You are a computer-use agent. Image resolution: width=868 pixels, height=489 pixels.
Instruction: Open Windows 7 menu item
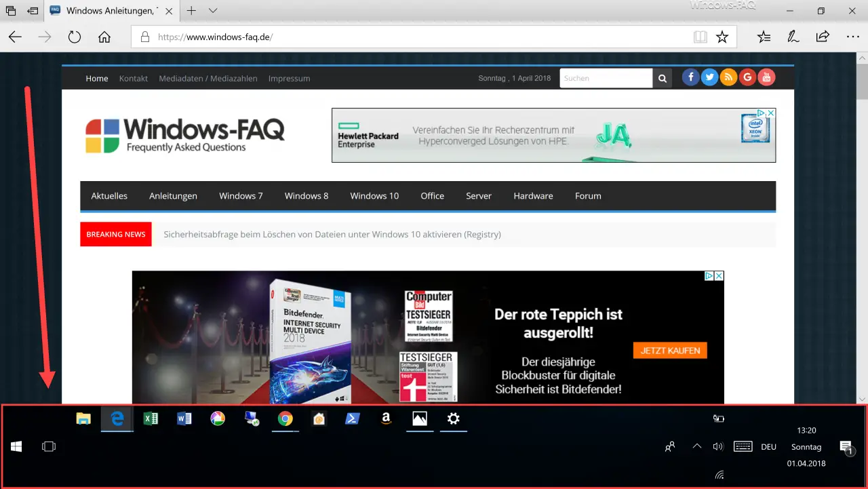click(241, 196)
